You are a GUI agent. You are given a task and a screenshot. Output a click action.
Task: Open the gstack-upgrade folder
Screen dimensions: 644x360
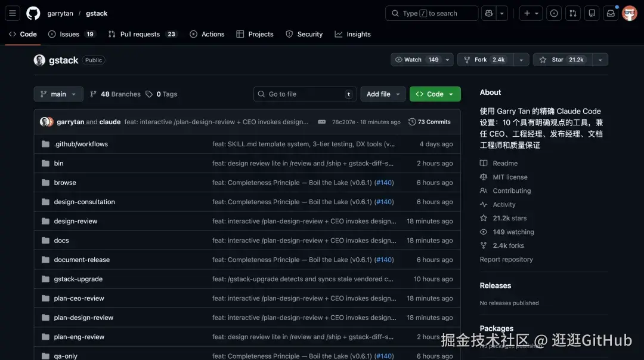tap(78, 279)
